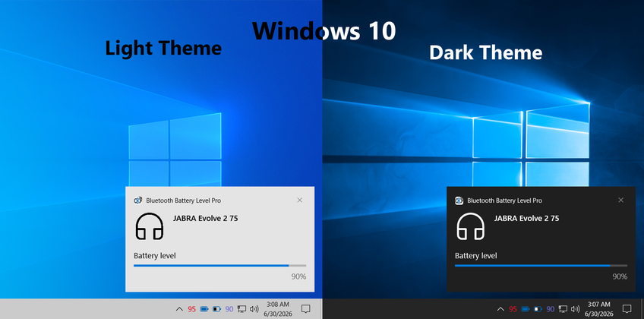
Task: Click the Bluetooth app icon in the light notification
Action: click(x=138, y=201)
